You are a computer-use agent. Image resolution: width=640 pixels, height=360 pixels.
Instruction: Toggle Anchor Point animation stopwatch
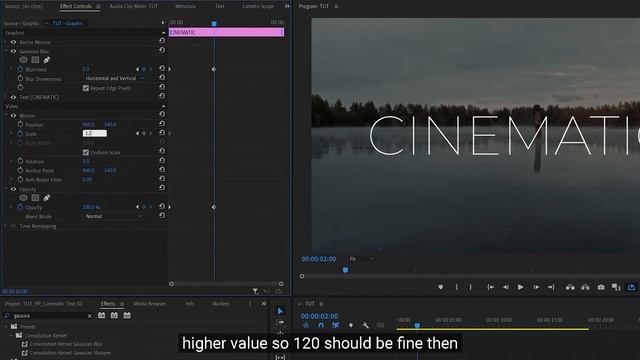coord(20,170)
